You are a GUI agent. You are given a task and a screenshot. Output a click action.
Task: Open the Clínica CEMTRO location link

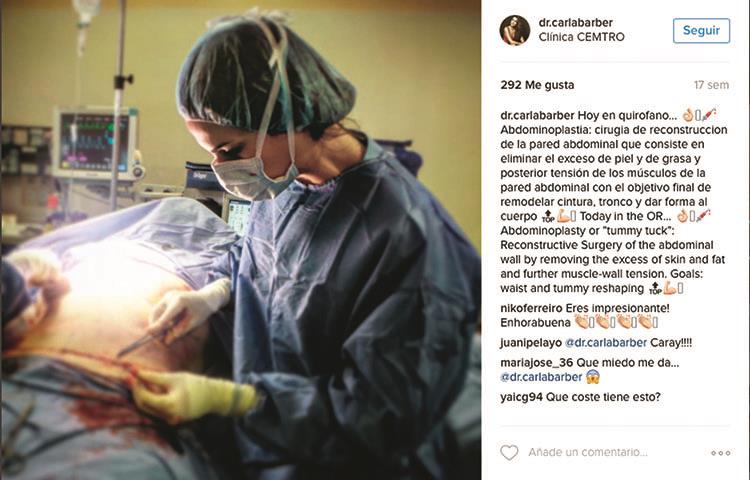coord(581,37)
